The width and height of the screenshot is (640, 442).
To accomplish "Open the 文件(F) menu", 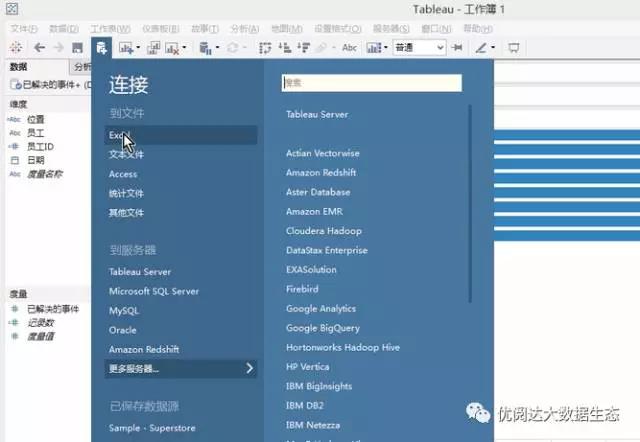I will pos(24,29).
